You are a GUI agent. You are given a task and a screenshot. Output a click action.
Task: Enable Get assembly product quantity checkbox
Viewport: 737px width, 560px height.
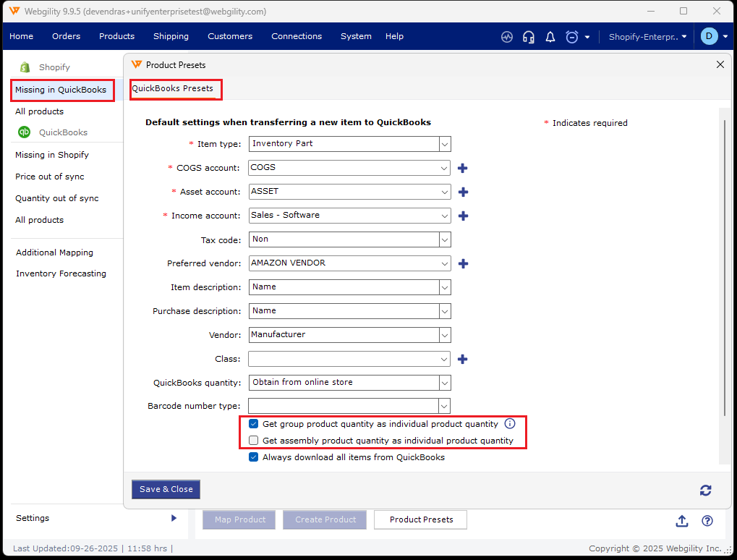click(x=253, y=441)
